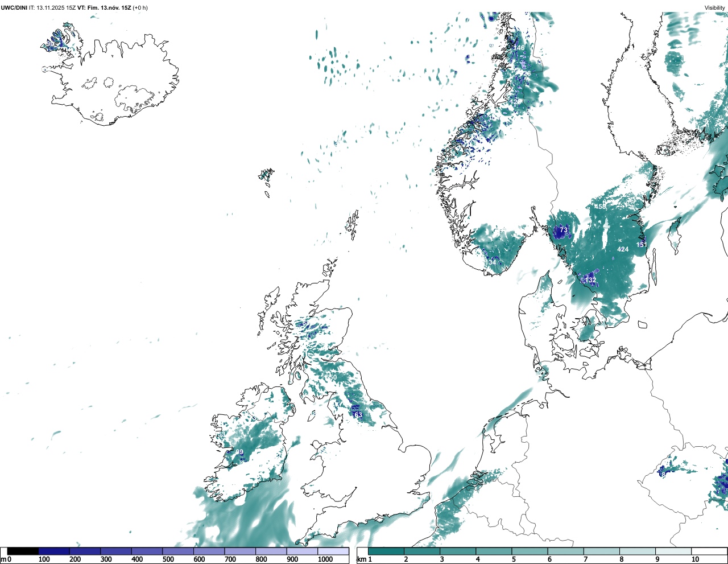The height and width of the screenshot is (564, 728).
Task: Click the 2–3 km legend swatch
Action: (x=422, y=551)
